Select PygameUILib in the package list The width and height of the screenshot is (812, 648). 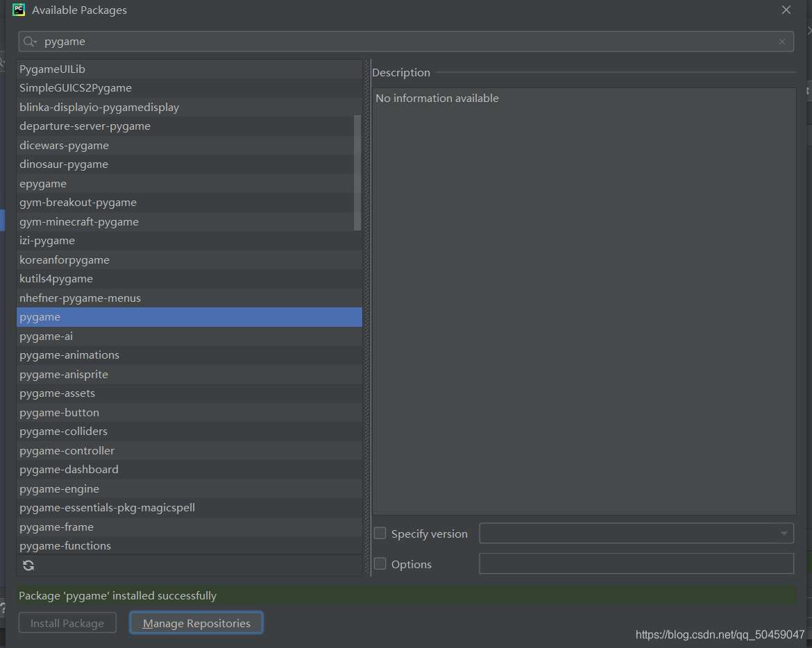tap(189, 69)
